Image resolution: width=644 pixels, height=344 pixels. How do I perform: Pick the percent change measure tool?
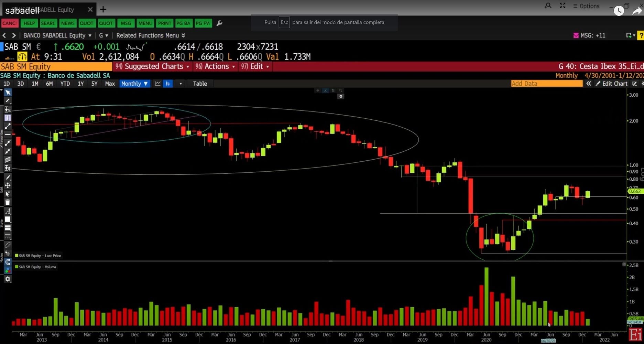tap(8, 109)
